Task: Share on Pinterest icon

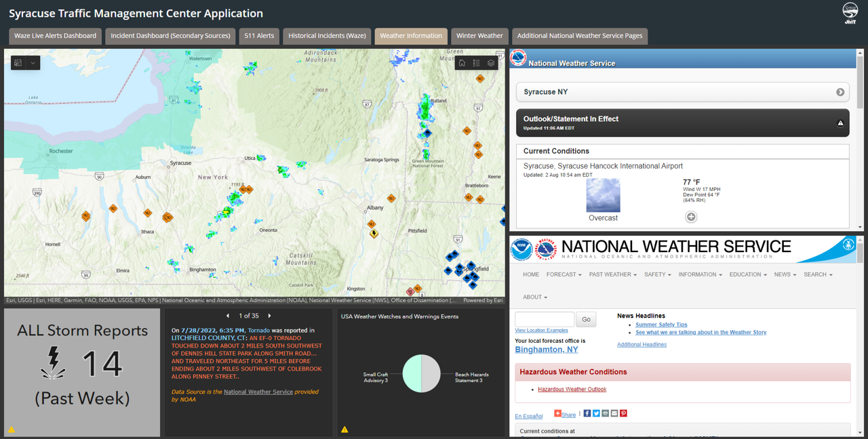Action: [623, 413]
